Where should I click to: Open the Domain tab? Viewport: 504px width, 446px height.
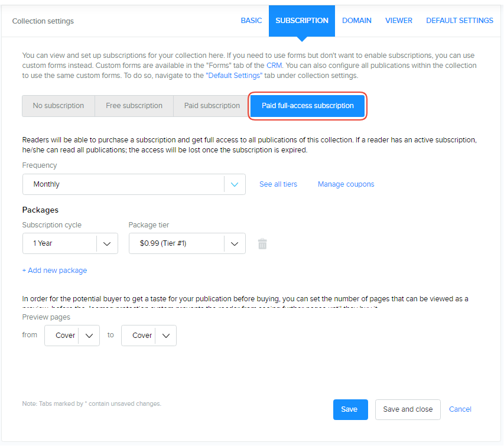coord(357,21)
